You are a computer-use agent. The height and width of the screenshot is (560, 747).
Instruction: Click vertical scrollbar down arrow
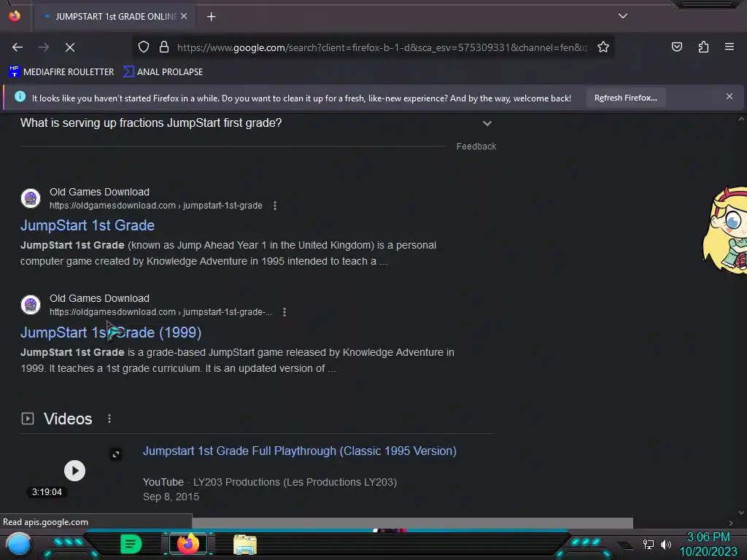[741, 513]
